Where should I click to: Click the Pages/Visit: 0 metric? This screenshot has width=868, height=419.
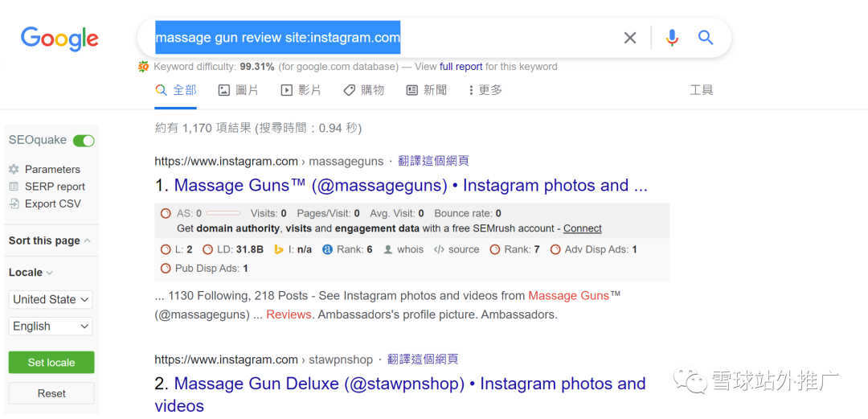click(328, 213)
